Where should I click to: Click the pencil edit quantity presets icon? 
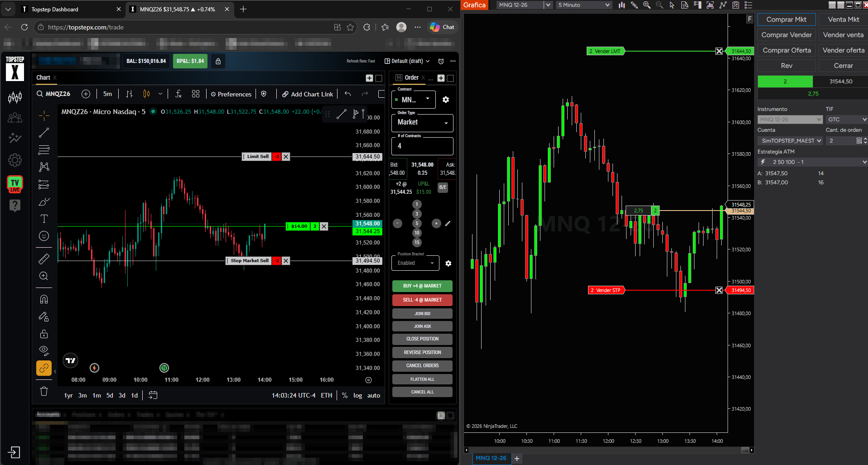tap(448, 223)
